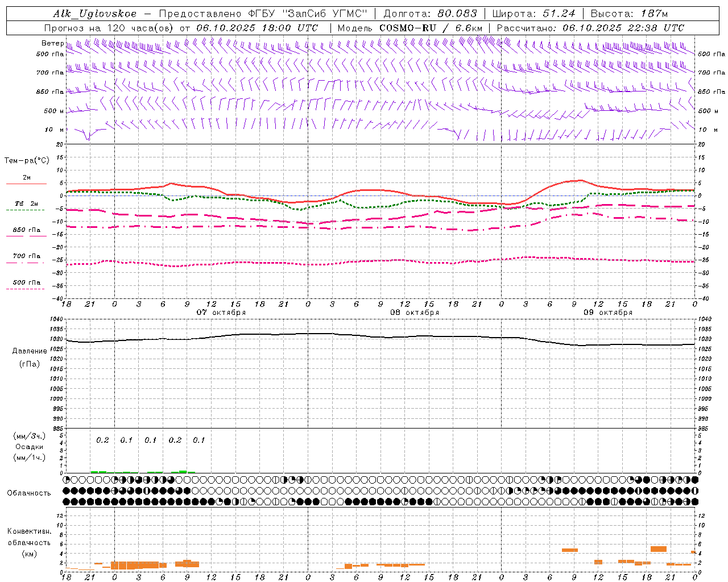Click the '(мм/3ч.)' precipitation unit label
This screenshot has width=728, height=582.
[x=30, y=436]
